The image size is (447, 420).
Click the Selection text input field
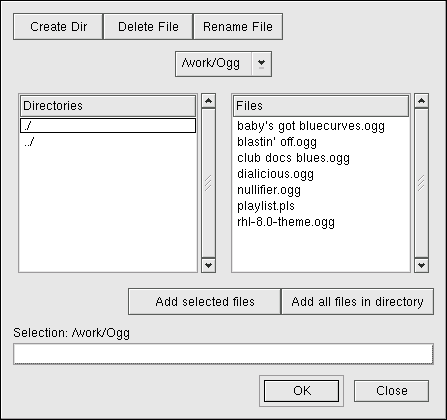click(x=223, y=354)
